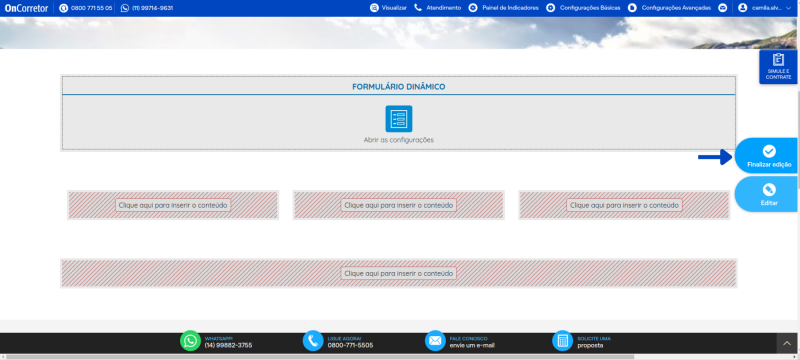This screenshot has width=800, height=360.
Task: Click the green WhatsApp footer icon
Action: [x=190, y=341]
